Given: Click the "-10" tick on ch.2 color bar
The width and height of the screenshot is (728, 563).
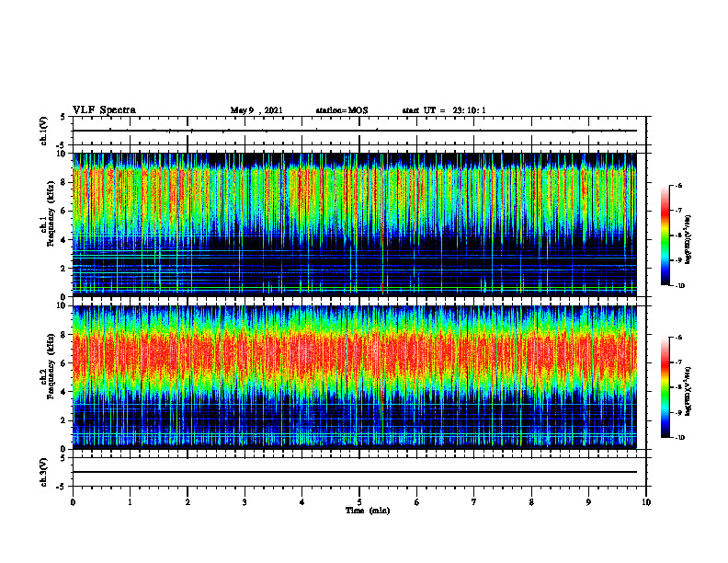Looking at the screenshot, I should click(679, 438).
